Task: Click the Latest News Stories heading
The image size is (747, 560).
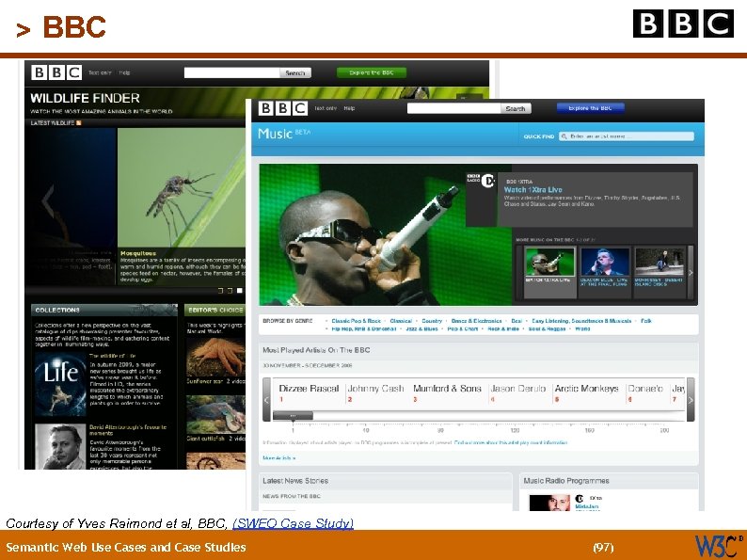Action: (295, 481)
